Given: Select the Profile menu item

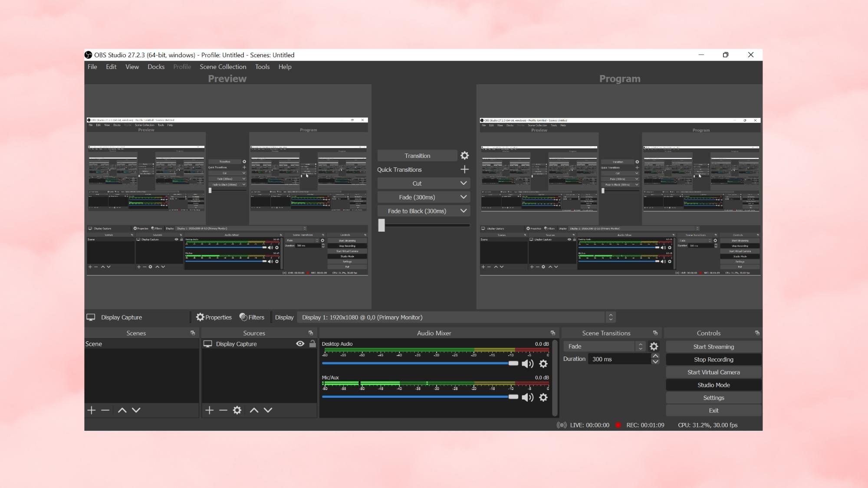Looking at the screenshot, I should point(182,66).
